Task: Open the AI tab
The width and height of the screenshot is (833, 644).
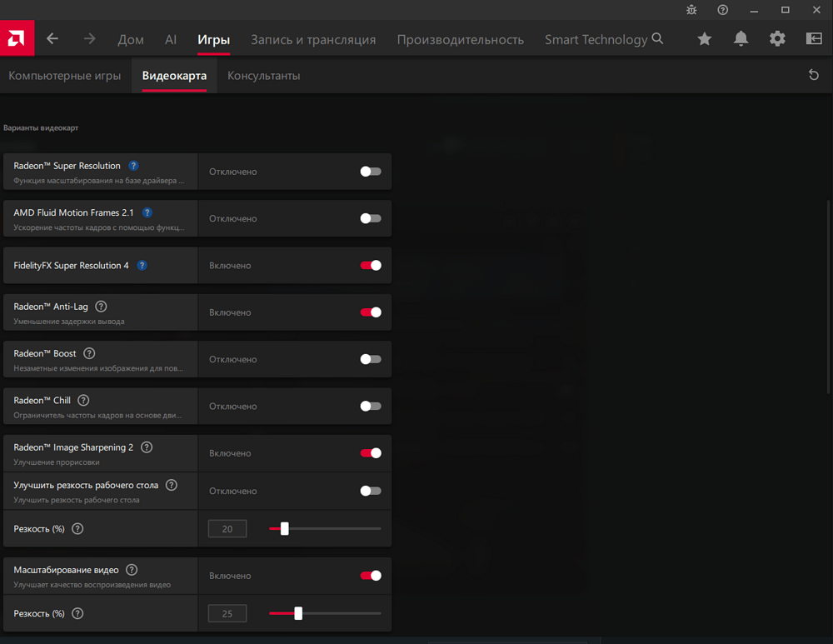Action: click(171, 39)
